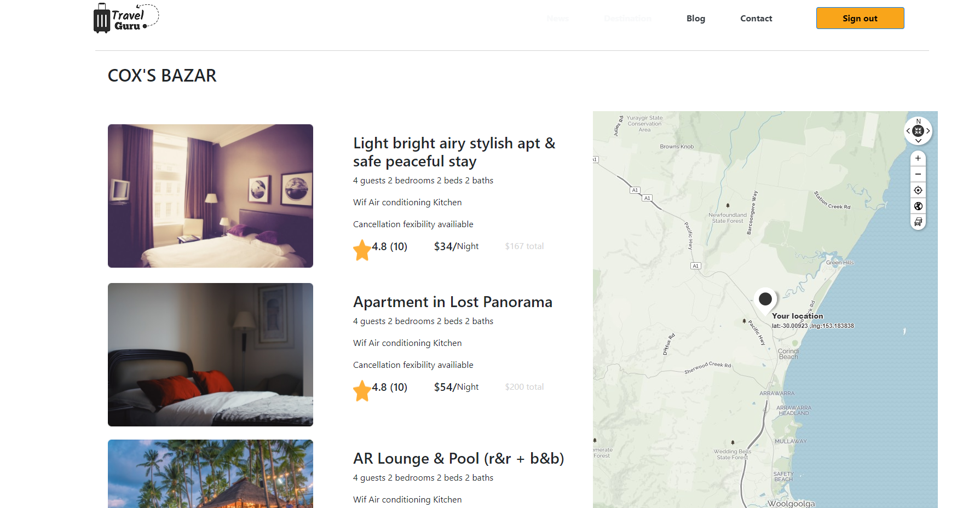Click the locate me crosshair icon
This screenshot has width=980, height=508.
click(x=918, y=190)
